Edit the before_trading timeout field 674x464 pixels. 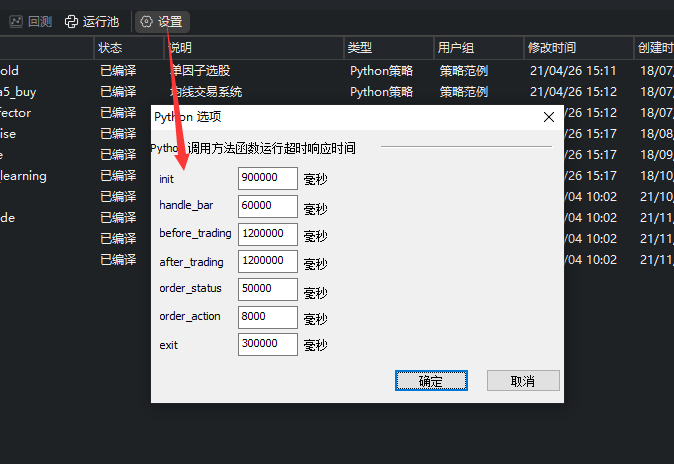pyautogui.click(x=268, y=234)
